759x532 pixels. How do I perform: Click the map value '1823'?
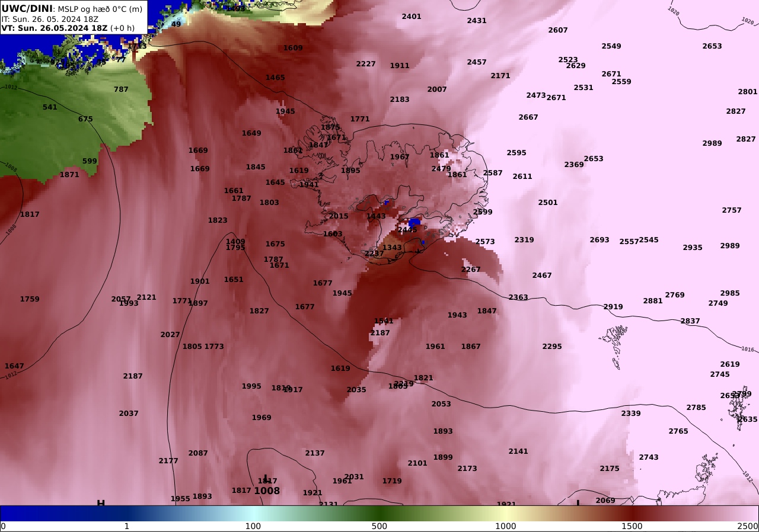pos(218,220)
